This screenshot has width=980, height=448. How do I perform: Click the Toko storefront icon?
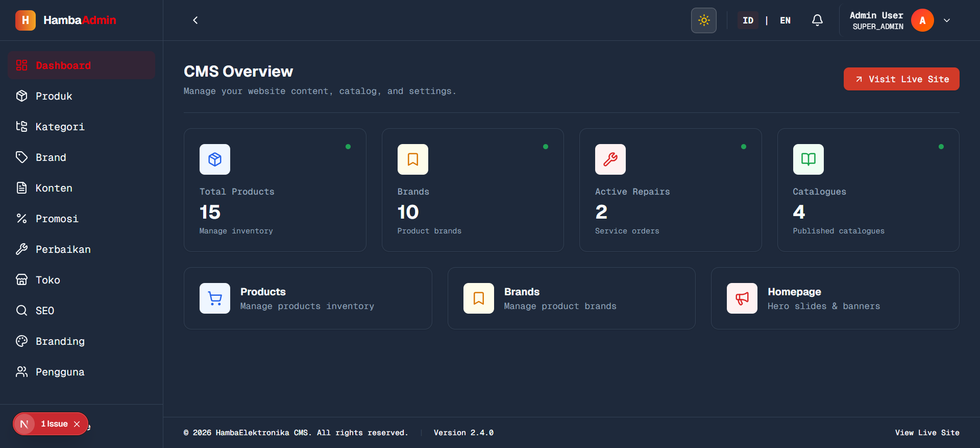pos(21,280)
